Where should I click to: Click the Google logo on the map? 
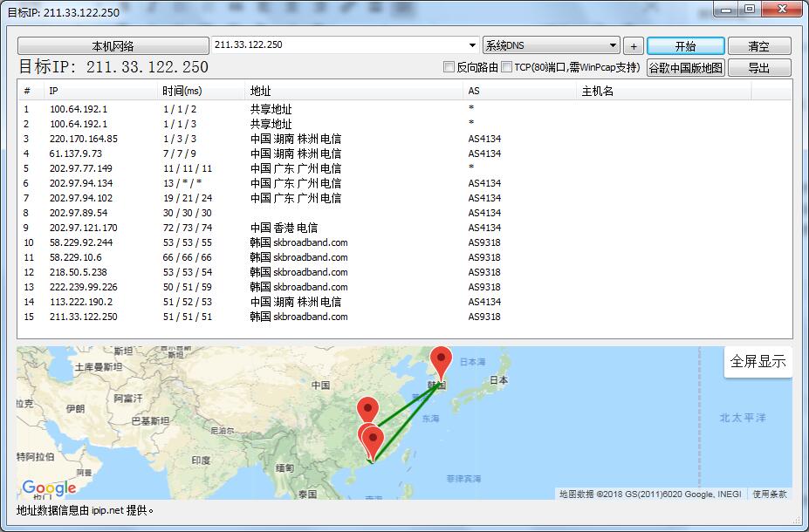[49, 488]
